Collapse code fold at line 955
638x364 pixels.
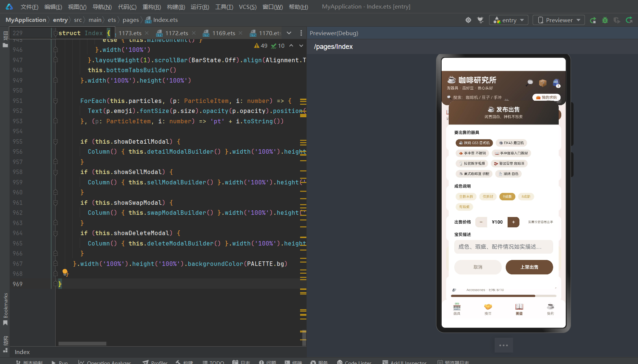55,141
